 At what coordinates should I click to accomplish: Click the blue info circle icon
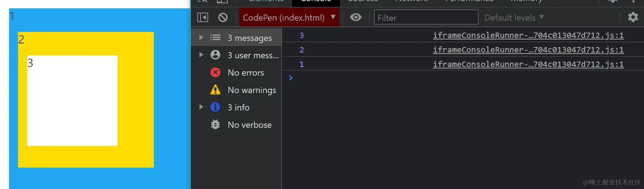pyautogui.click(x=215, y=107)
